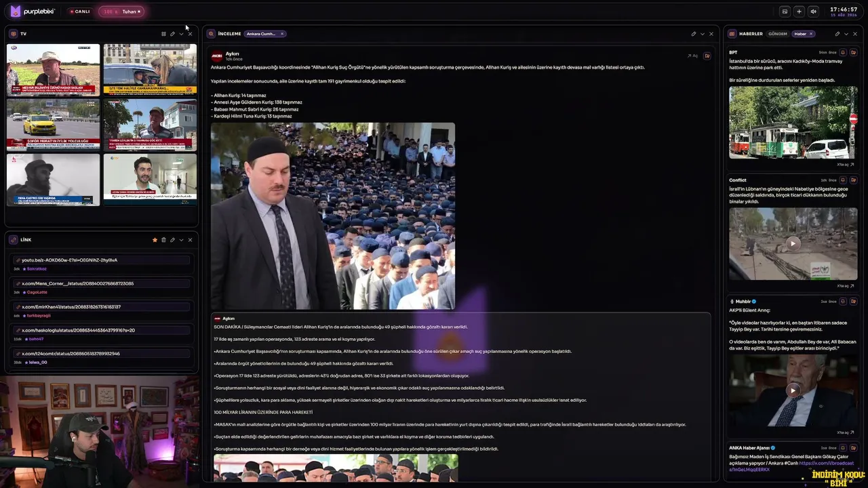Open BPT post with X'te aç
868x488 pixels.
pyautogui.click(x=846, y=165)
